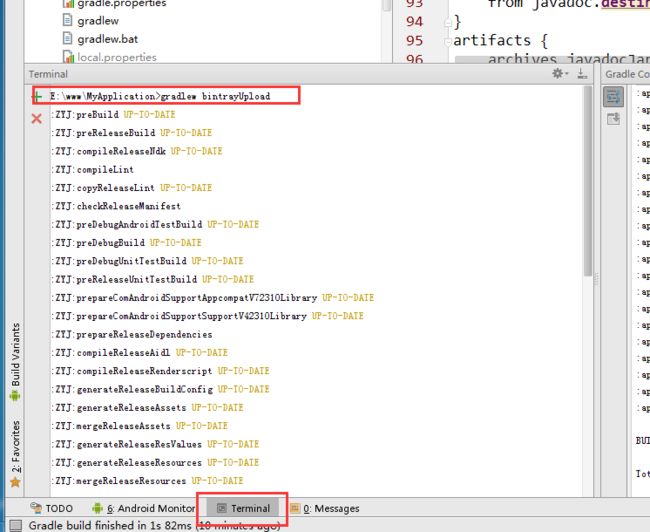Screen dimensions: 650x532
Task: Click the :ZYJ:checkReleaseManifest output line
Action: click(116, 206)
